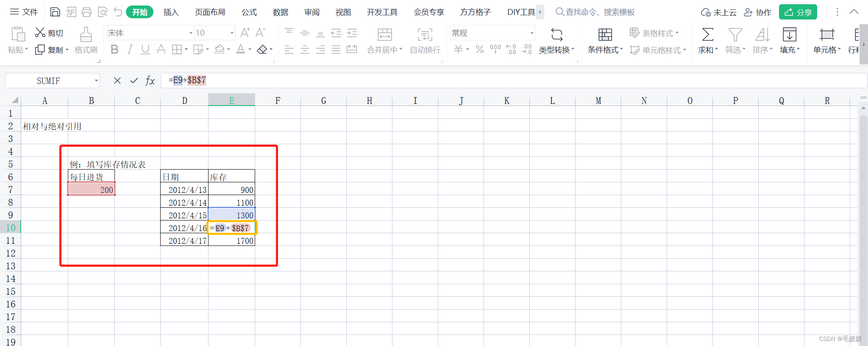Open the three-dot more options menu
Viewport: 868px width, 346px height.
coord(837,12)
